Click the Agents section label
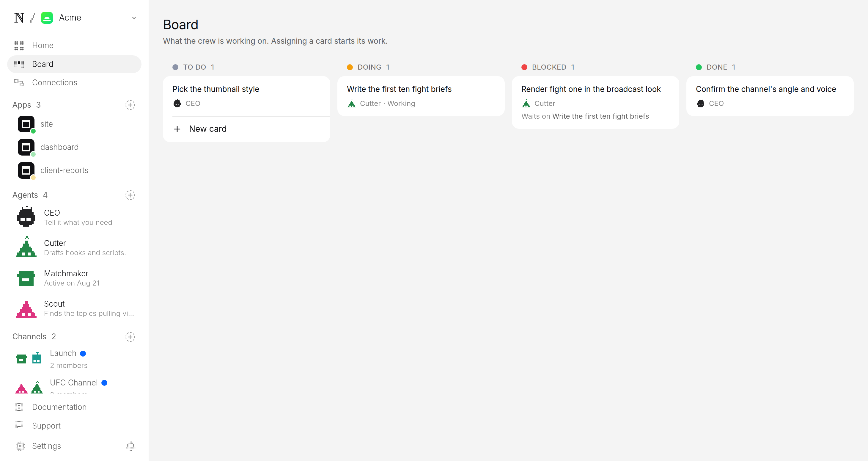Image resolution: width=868 pixels, height=461 pixels. click(25, 195)
